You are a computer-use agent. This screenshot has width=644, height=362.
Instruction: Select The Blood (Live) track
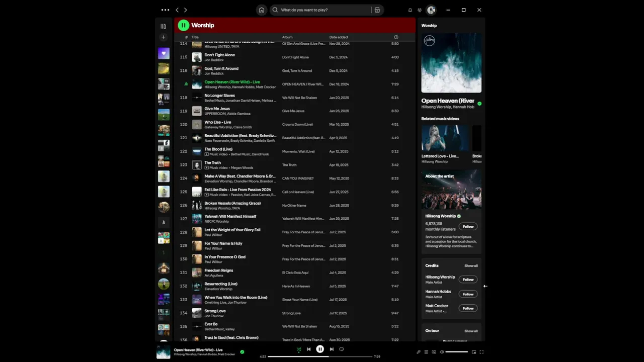pyautogui.click(x=295, y=151)
